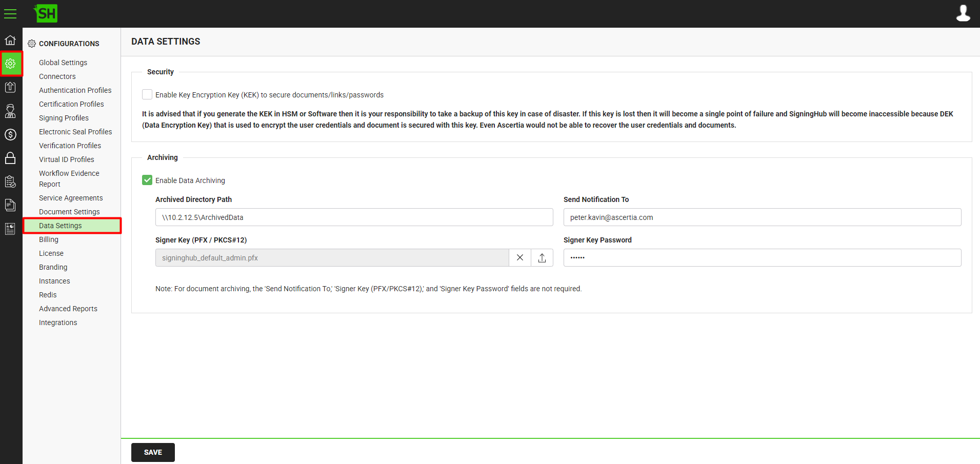
Task: Open the hamburger menu icon
Action: point(10,14)
